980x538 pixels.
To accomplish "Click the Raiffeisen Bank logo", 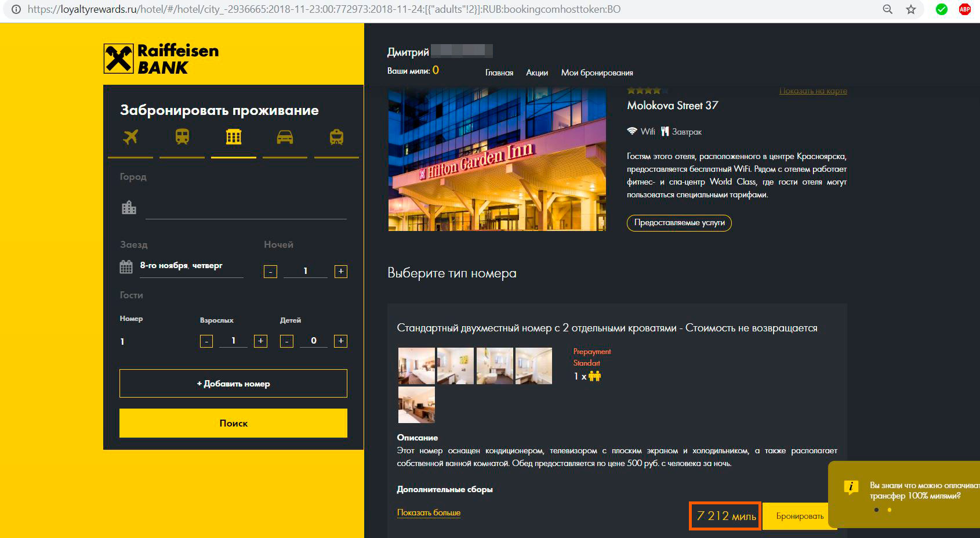I will (161, 59).
